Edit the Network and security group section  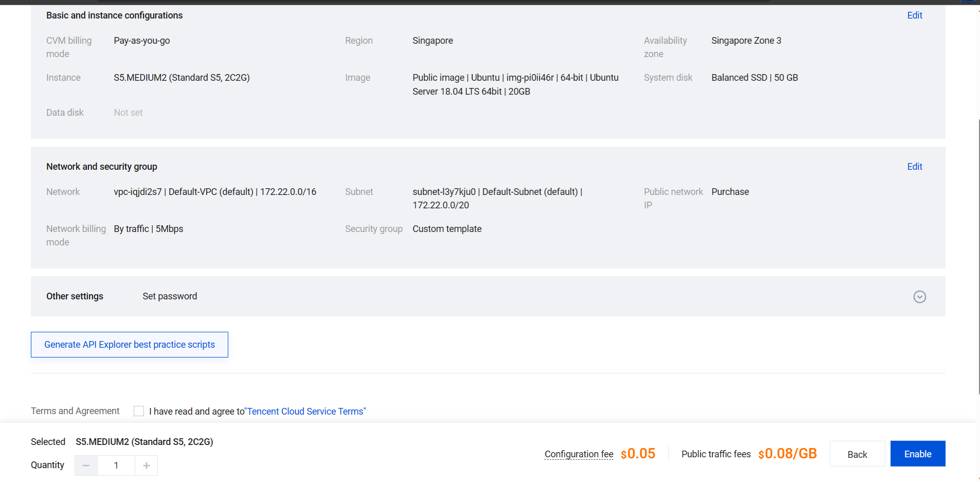tap(914, 167)
